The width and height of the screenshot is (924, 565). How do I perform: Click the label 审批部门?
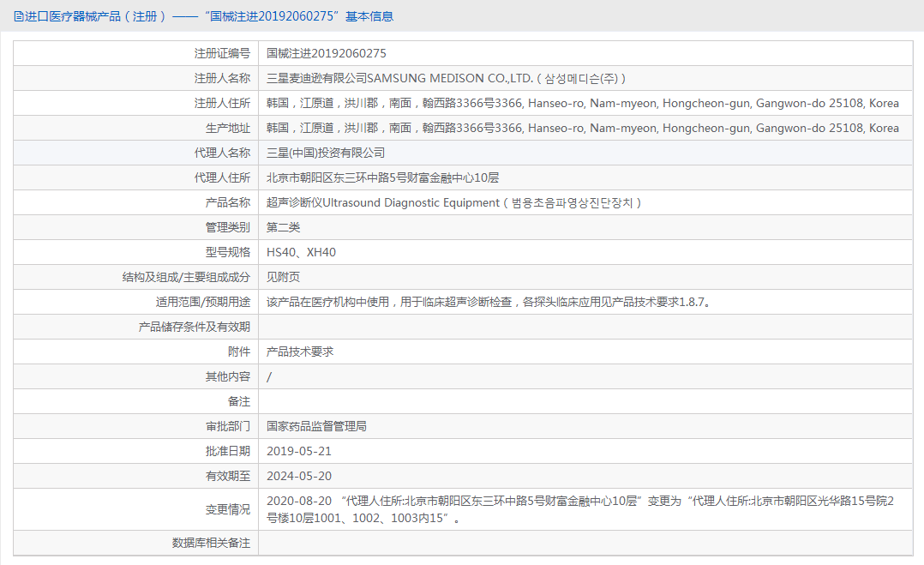click(x=227, y=427)
